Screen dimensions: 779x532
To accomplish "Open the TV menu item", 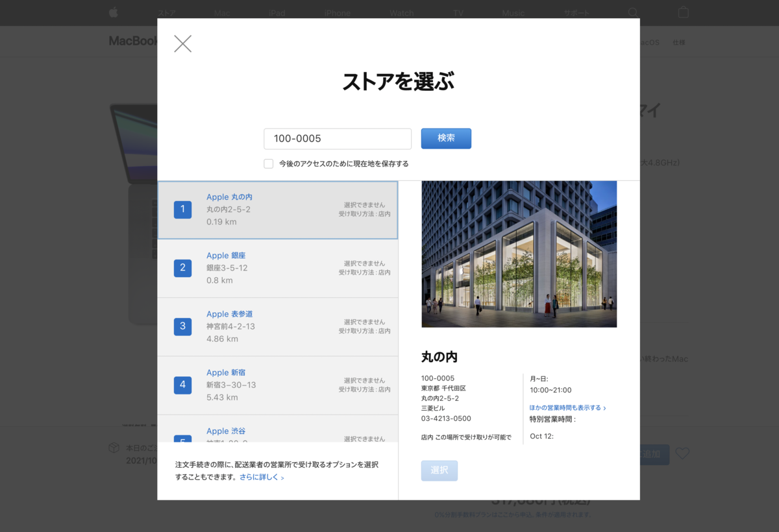I will [x=459, y=13].
